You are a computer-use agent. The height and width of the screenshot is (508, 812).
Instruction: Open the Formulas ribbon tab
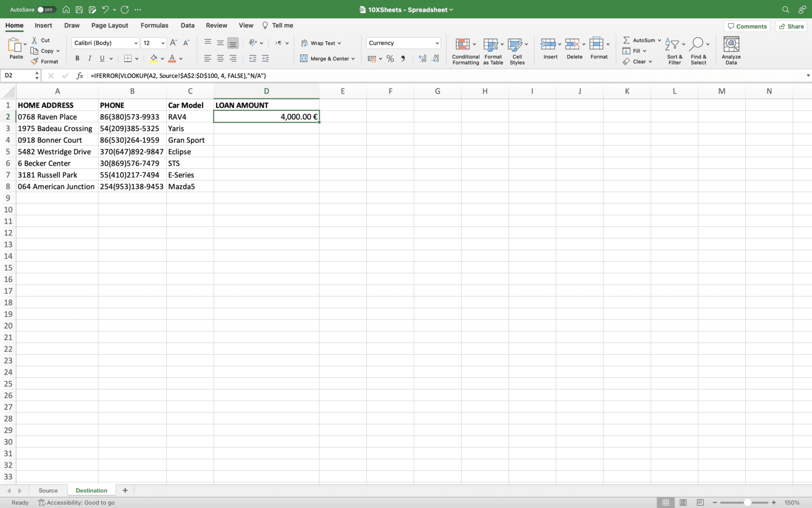click(154, 25)
